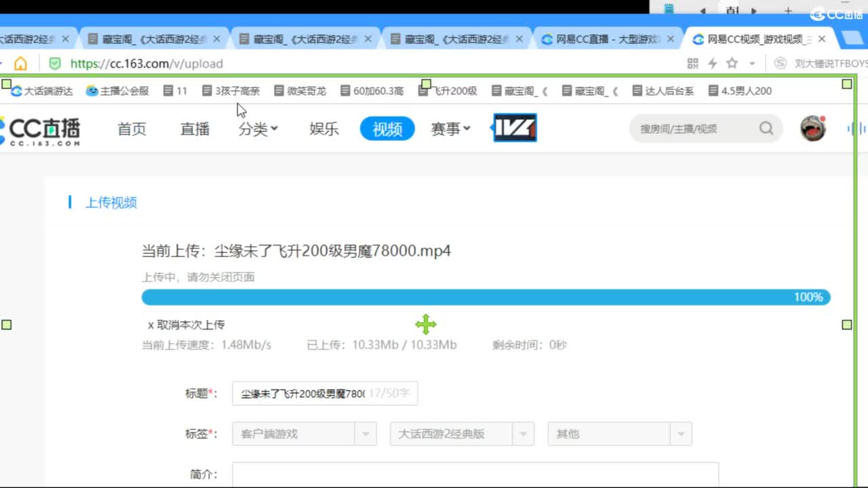Click the 当前上传速度: 1.48Mb/s text
The image size is (868, 488).
pyautogui.click(x=206, y=345)
